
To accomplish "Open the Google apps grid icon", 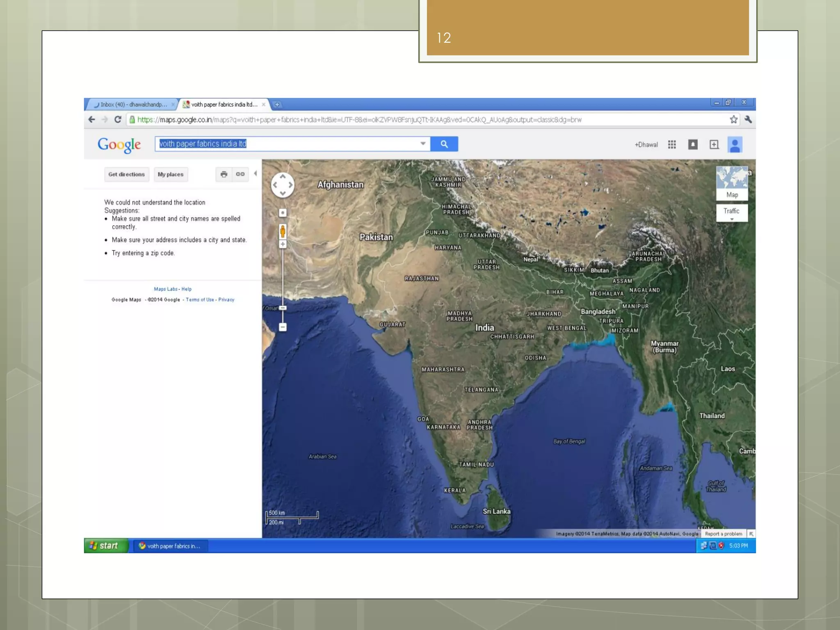I will click(671, 144).
